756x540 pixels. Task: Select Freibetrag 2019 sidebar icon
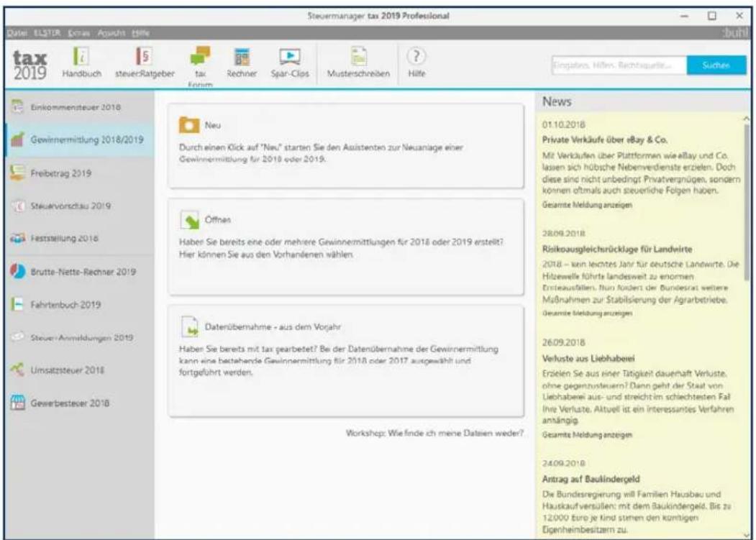(17, 173)
